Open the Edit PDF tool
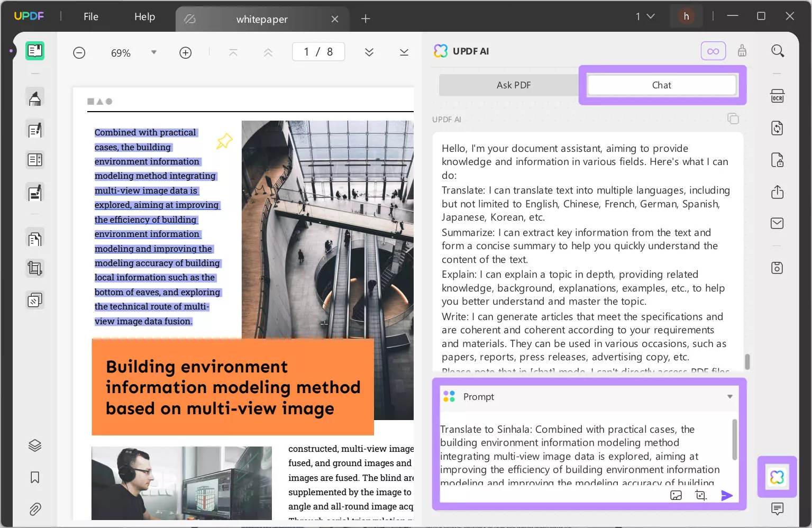The height and width of the screenshot is (528, 812). [35, 130]
